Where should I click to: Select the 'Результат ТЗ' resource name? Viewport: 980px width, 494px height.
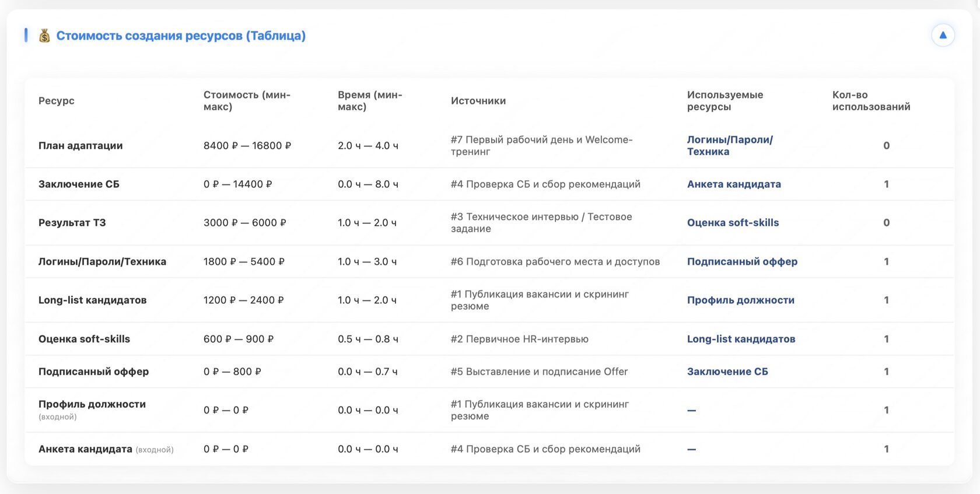coord(72,223)
